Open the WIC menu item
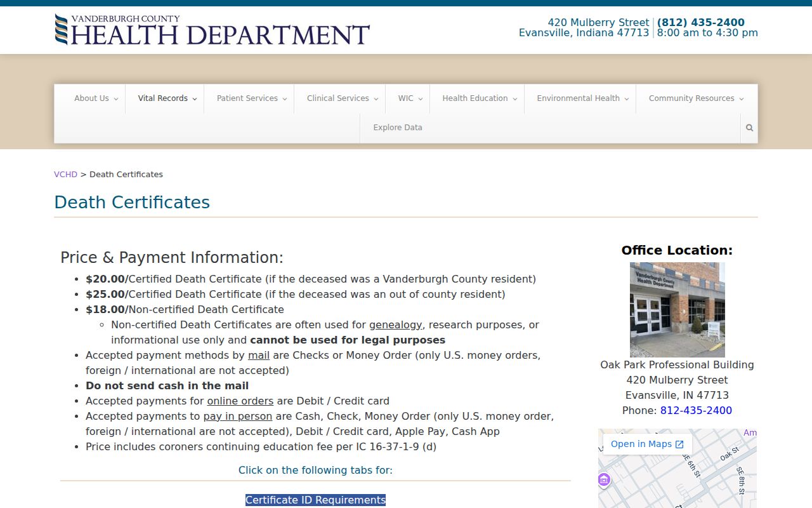This screenshot has width=812, height=508. [x=405, y=98]
